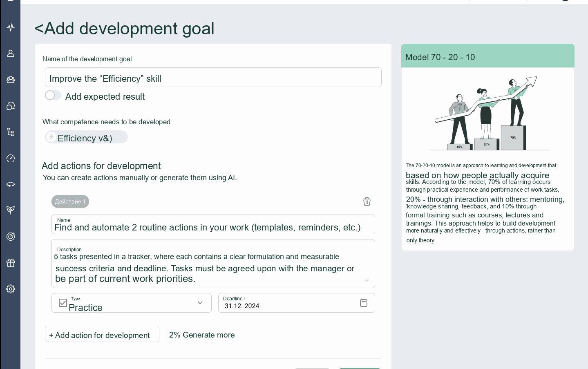Open the team group sidebar icon
588x369 pixels.
point(11,80)
